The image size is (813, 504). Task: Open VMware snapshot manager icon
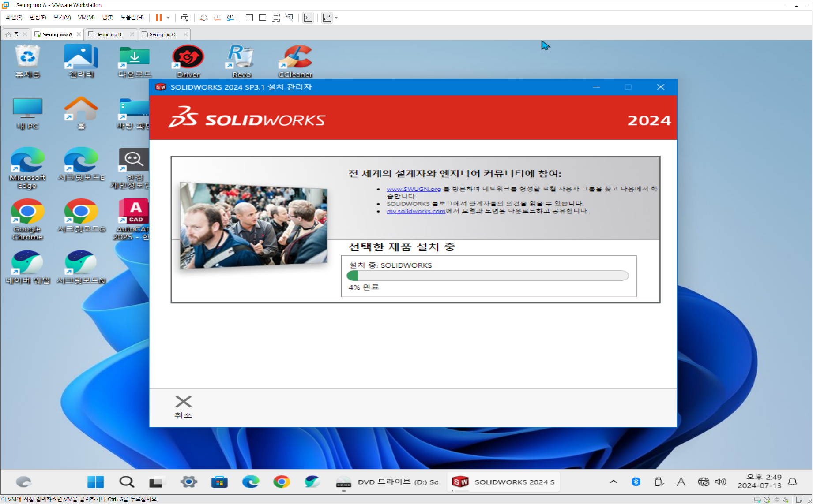(x=230, y=18)
